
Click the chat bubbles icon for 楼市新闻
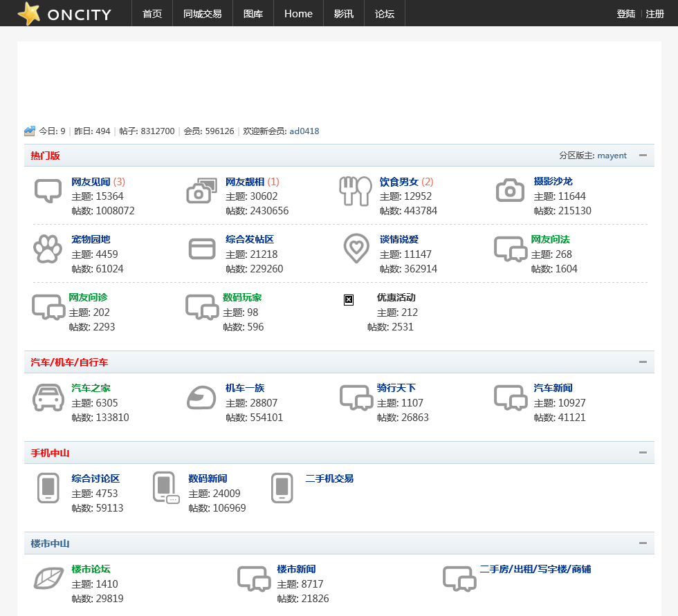coord(254,579)
